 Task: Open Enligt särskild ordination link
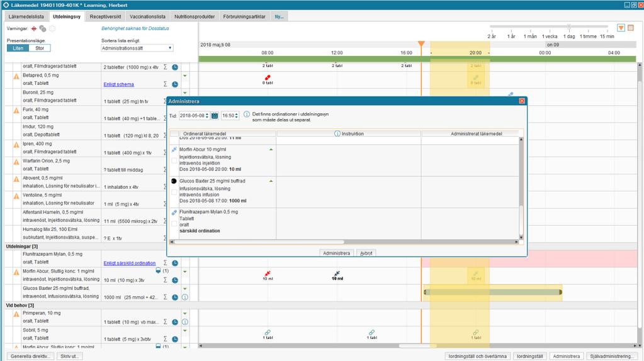130,263
